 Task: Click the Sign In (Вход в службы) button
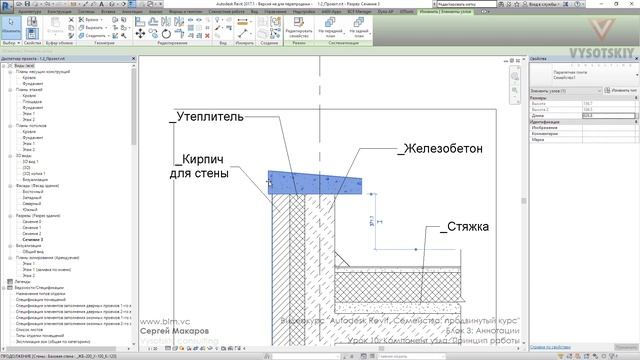[542, 4]
